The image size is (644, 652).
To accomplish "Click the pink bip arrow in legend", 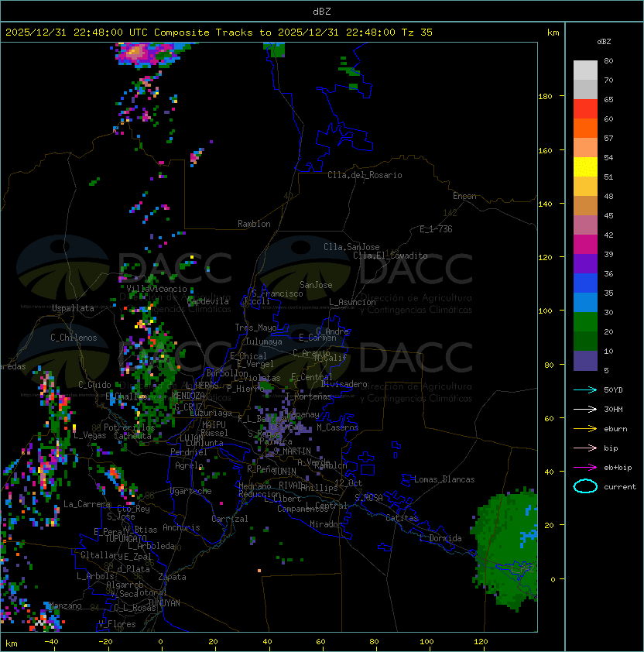I will pyautogui.click(x=585, y=448).
